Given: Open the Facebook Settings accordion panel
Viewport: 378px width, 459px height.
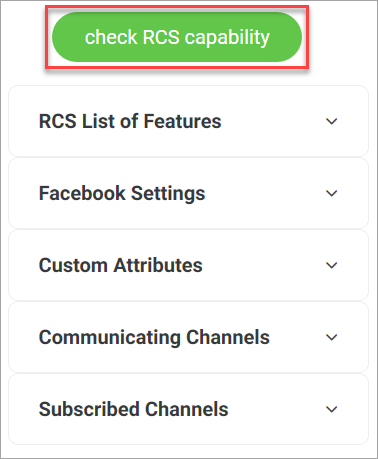Looking at the screenshot, I should coord(188,193).
